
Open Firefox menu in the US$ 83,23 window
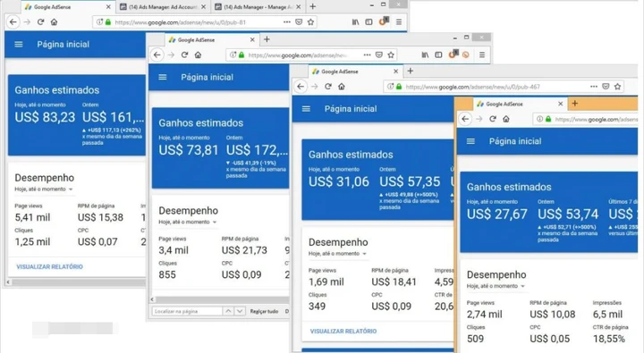point(399,21)
